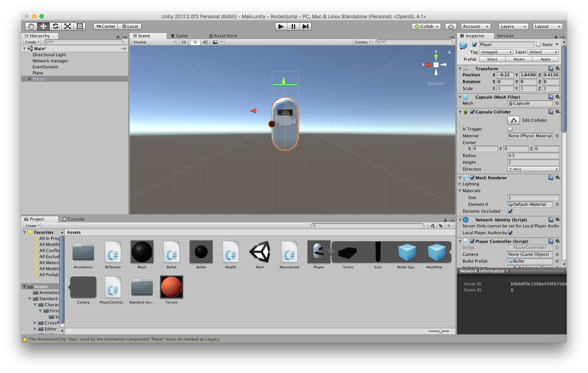The height and width of the screenshot is (373, 588).
Task: Select the Animations folder asset
Action: click(83, 255)
